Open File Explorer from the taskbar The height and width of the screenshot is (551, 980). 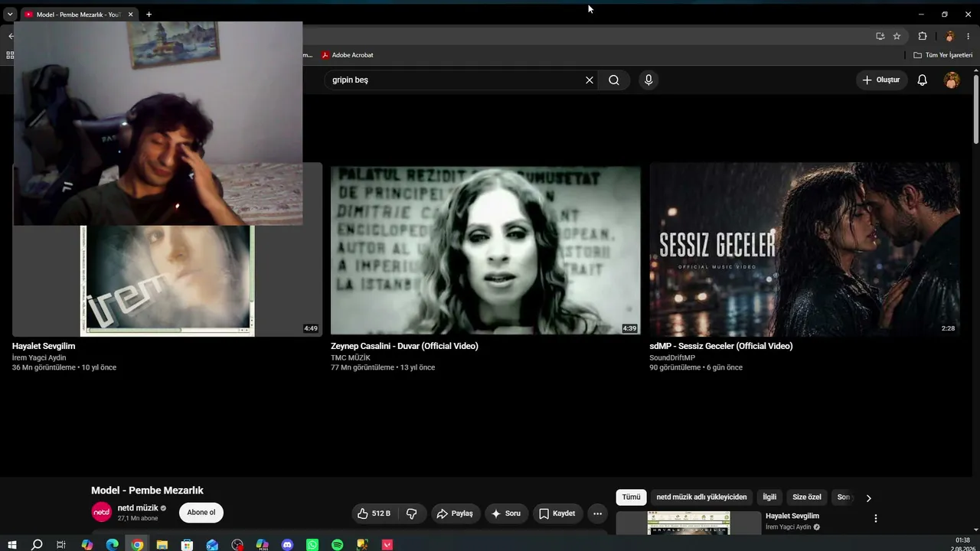(162, 545)
